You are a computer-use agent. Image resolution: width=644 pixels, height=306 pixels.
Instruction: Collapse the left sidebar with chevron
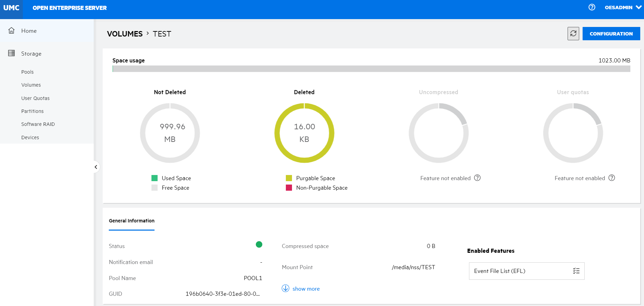point(96,167)
